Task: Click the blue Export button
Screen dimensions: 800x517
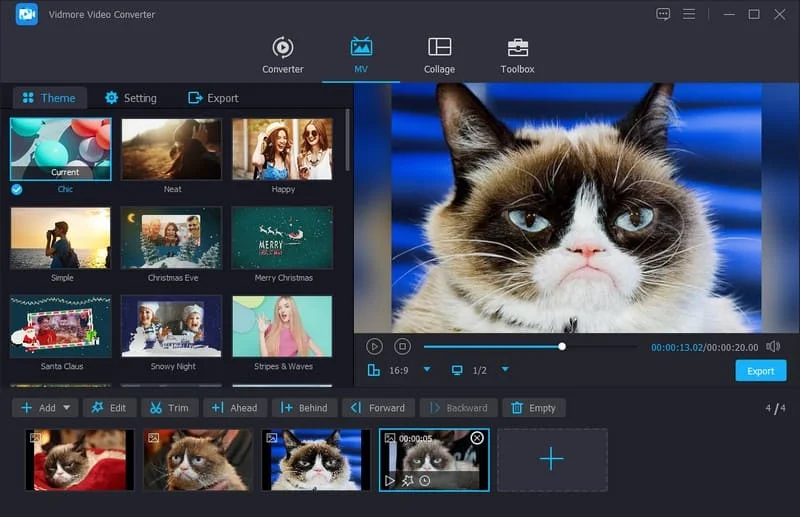Action: tap(760, 371)
